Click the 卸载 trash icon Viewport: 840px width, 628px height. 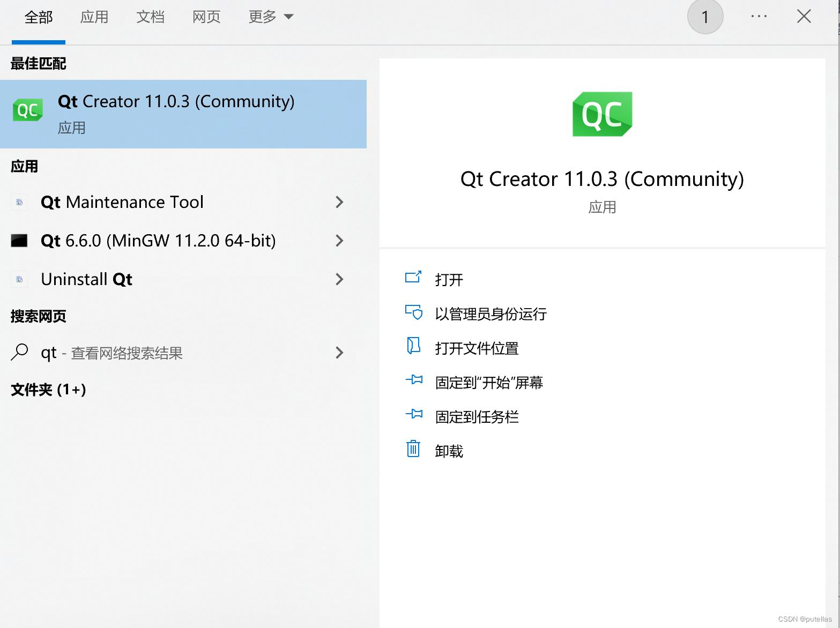[x=413, y=450]
